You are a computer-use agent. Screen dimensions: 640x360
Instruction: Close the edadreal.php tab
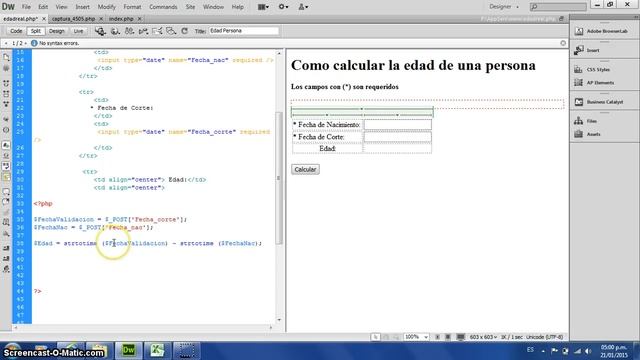click(x=44, y=19)
